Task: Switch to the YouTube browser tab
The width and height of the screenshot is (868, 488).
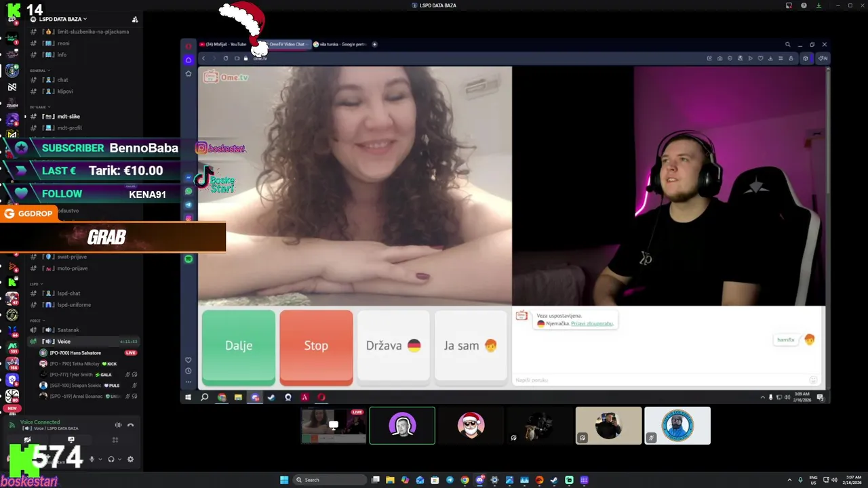Action: point(226,44)
